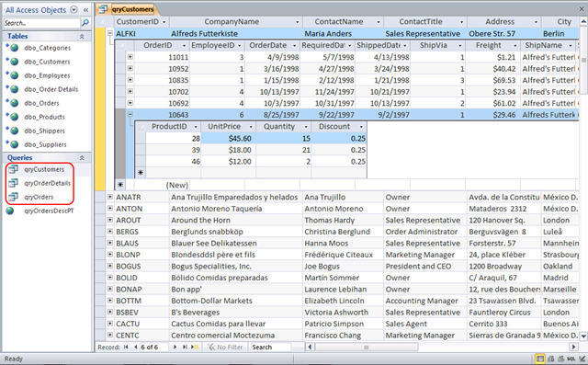
Task: Select the qryCustomers query icon
Action: 13,169
